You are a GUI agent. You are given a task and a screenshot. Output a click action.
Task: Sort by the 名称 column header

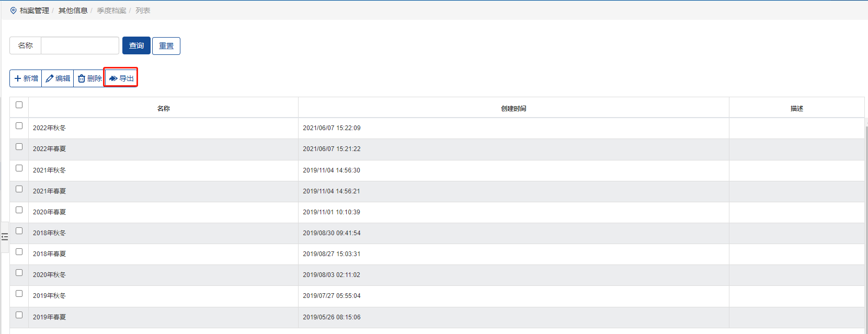point(163,108)
